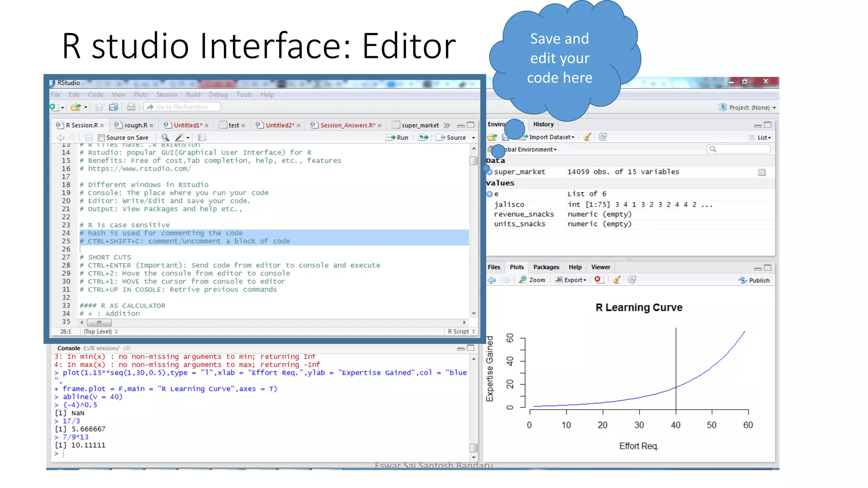Go to previous plot arrow
This screenshot has width=868, height=488.
(492, 280)
